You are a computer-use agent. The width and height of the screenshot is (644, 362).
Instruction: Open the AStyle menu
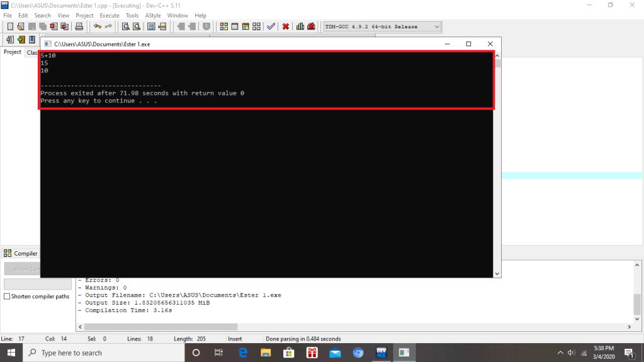click(x=152, y=15)
